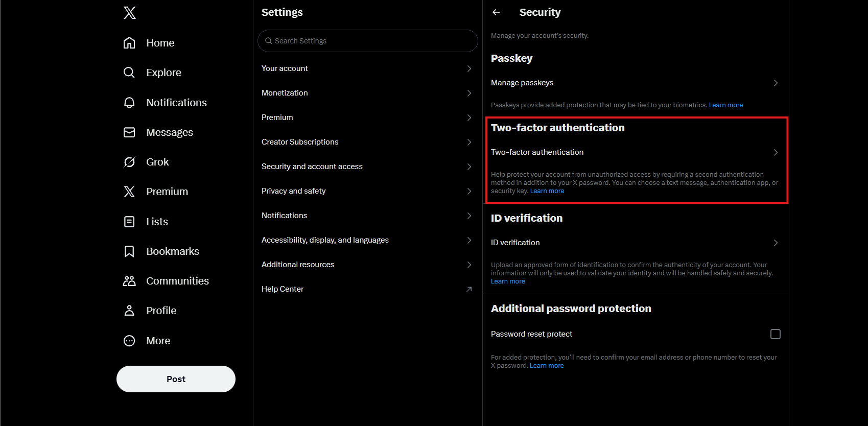Click Learn more in Two-factor authentication description
The height and width of the screenshot is (426, 868).
click(547, 191)
